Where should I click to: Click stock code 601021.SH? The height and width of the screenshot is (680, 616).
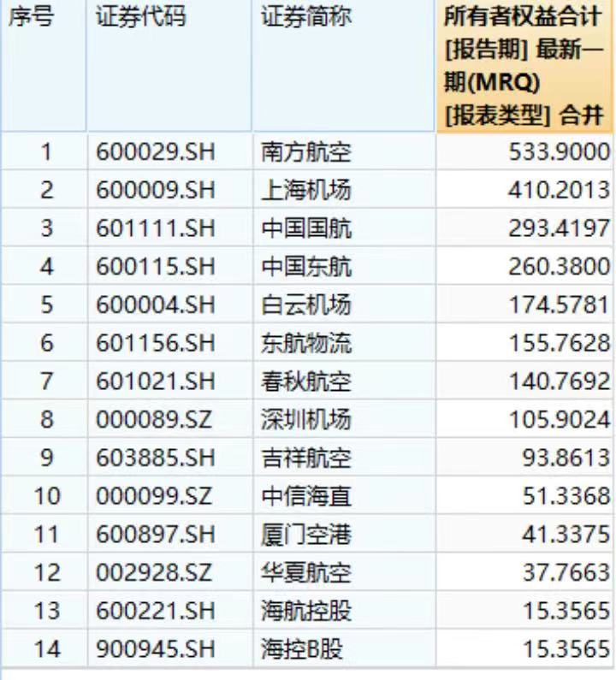[156, 381]
